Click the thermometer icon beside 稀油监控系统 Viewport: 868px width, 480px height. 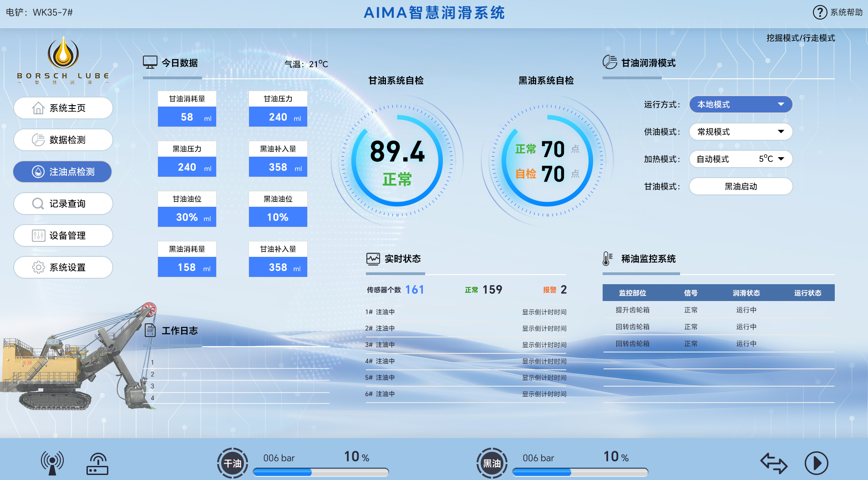point(608,259)
